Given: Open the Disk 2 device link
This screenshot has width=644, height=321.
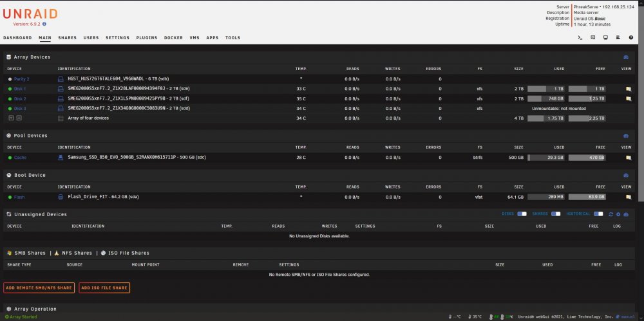Looking at the screenshot, I should click(20, 99).
